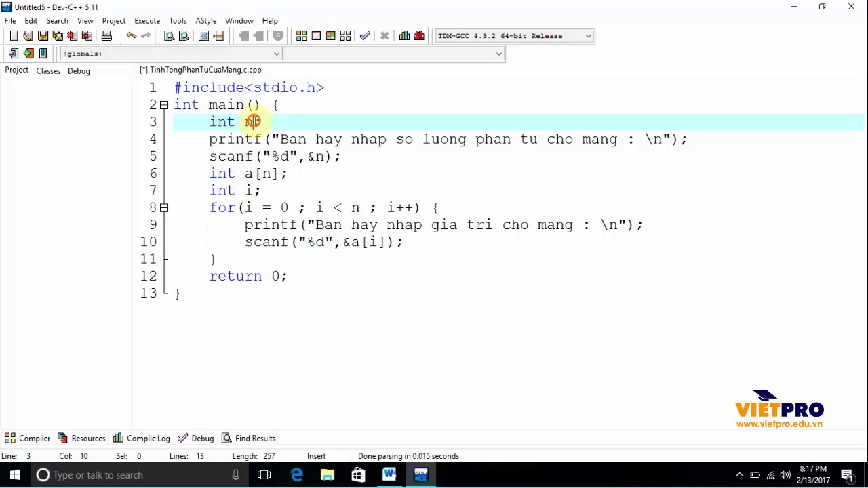Click the Redo toolbar arrow
The height and width of the screenshot is (488, 868).
coord(146,36)
